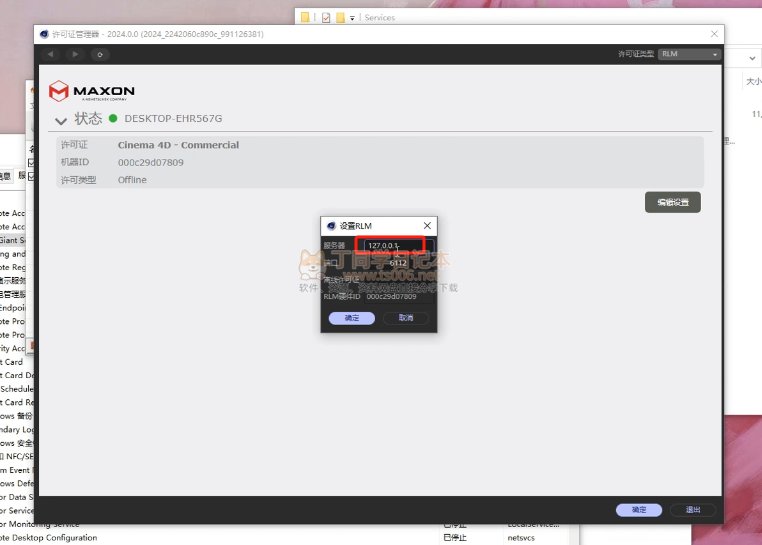This screenshot has height=545, width=762.
Task: Select machine ID 000c29d07809 in status panel
Action: tap(151, 162)
